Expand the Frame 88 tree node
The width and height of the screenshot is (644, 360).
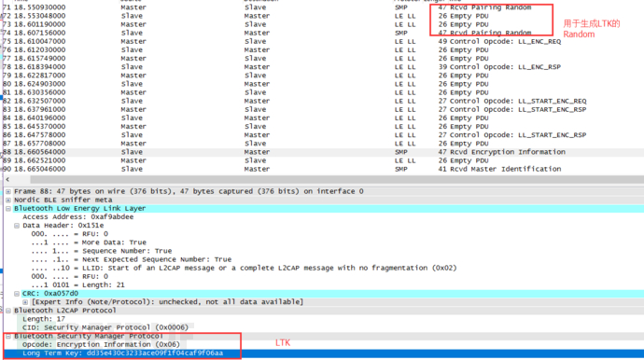click(8, 192)
